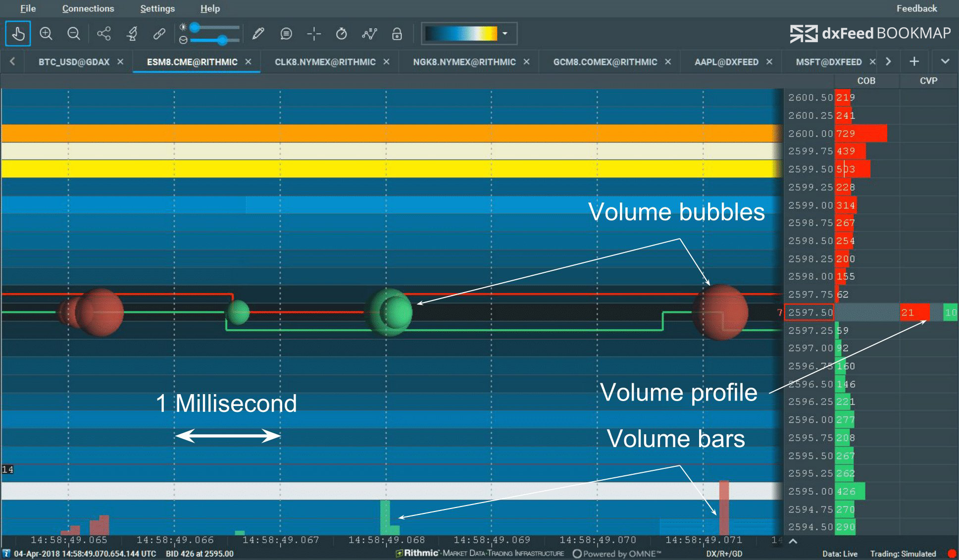This screenshot has width=959, height=560.
Task: Open the heatmap color scheme dropdown
Action: tap(505, 34)
